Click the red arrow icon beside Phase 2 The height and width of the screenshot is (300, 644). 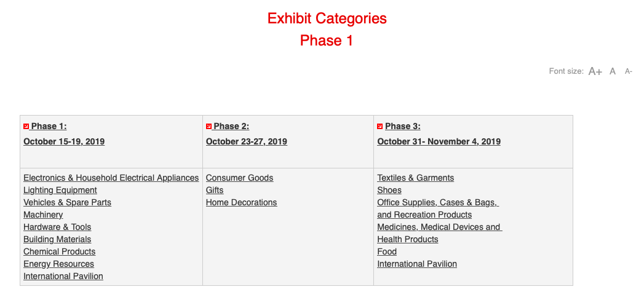pyautogui.click(x=209, y=127)
